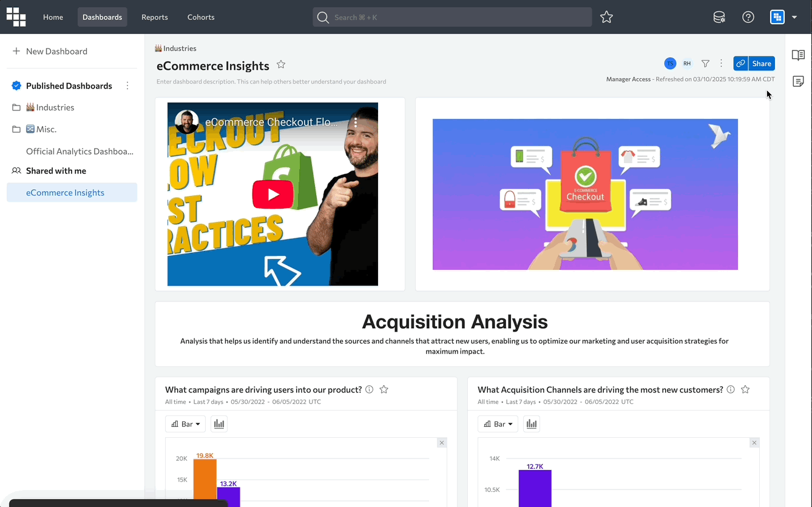Image resolution: width=812 pixels, height=507 pixels.
Task: Favorite the campaigns chart star
Action: click(x=384, y=389)
